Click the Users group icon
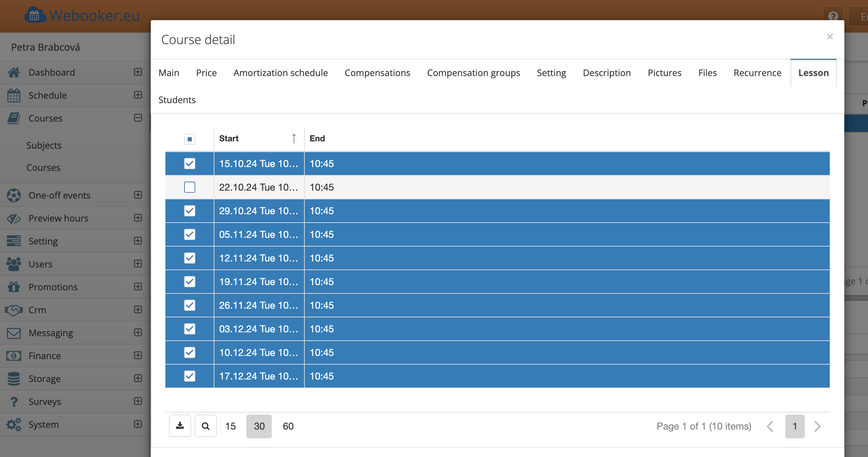868x457 pixels. pos(14,264)
